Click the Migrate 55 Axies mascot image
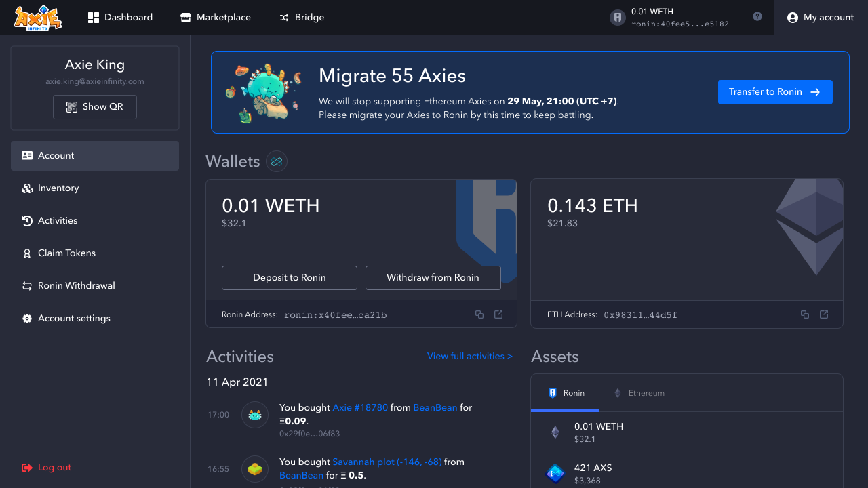This screenshot has width=868, height=488. click(x=263, y=93)
